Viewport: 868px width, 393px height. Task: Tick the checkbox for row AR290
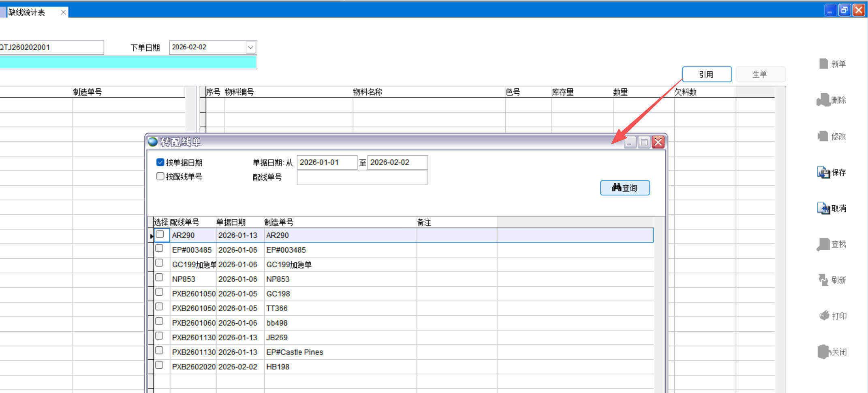160,234
